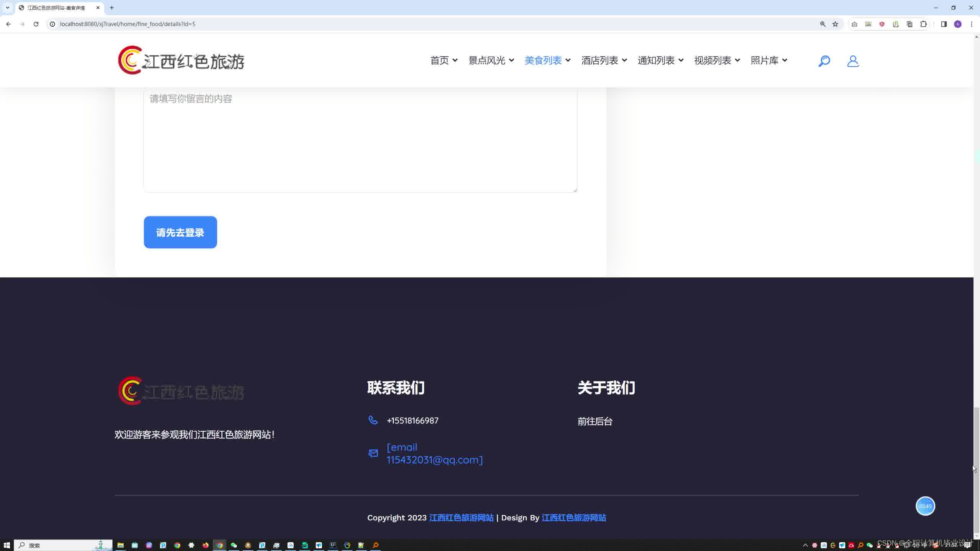Click the browser reload page icon
Viewport: 980px width, 551px height.
point(36,24)
